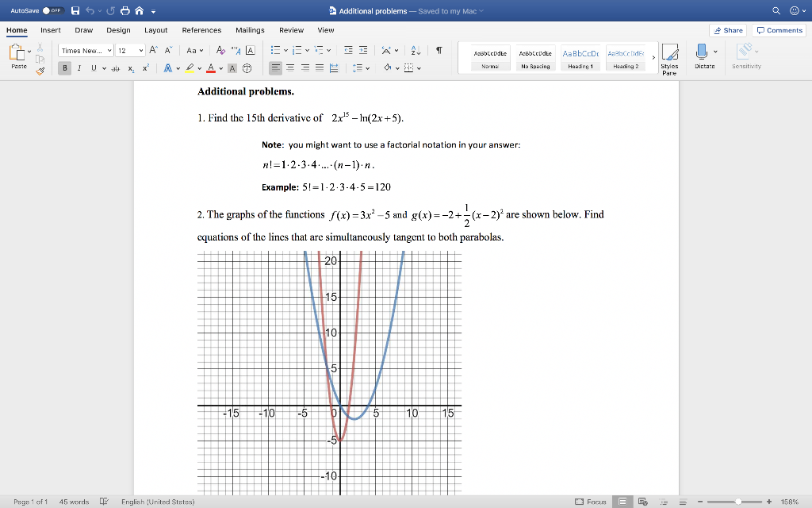Switch to the Layout tab

coord(156,30)
